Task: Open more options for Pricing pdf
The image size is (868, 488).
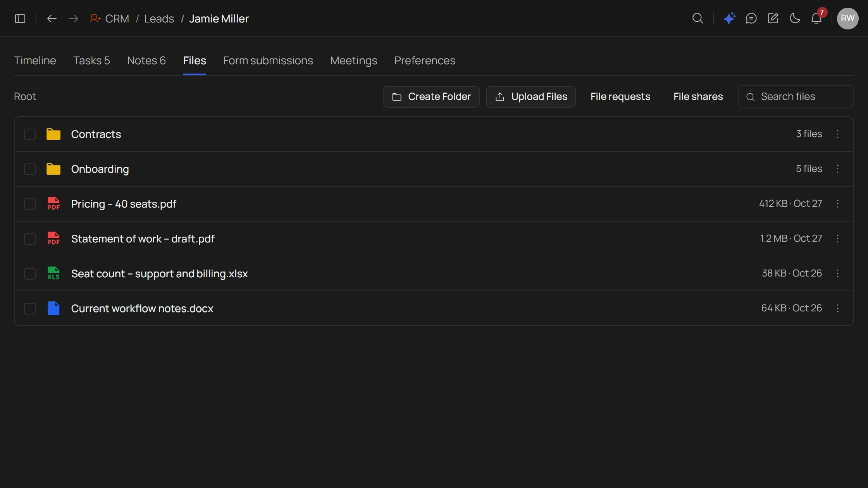Action: pos(838,204)
